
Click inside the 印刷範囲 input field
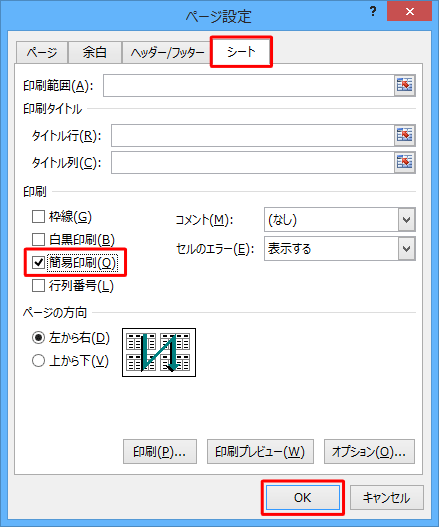click(249, 85)
